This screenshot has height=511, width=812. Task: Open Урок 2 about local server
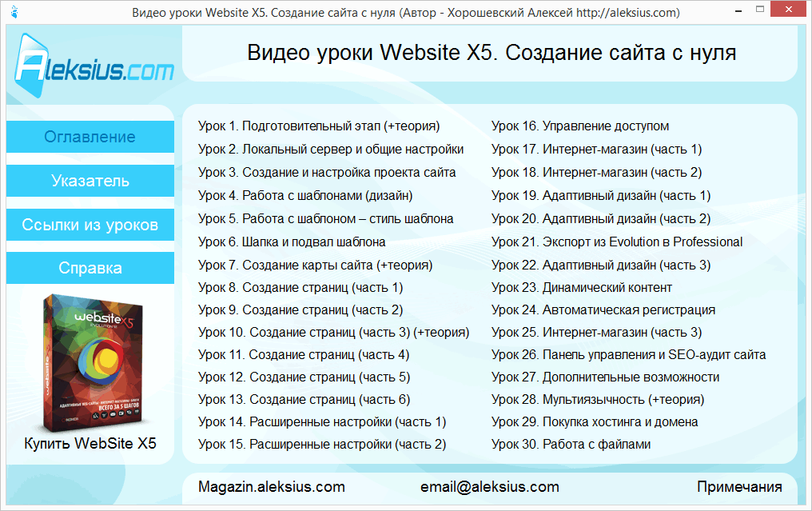pyautogui.click(x=331, y=150)
